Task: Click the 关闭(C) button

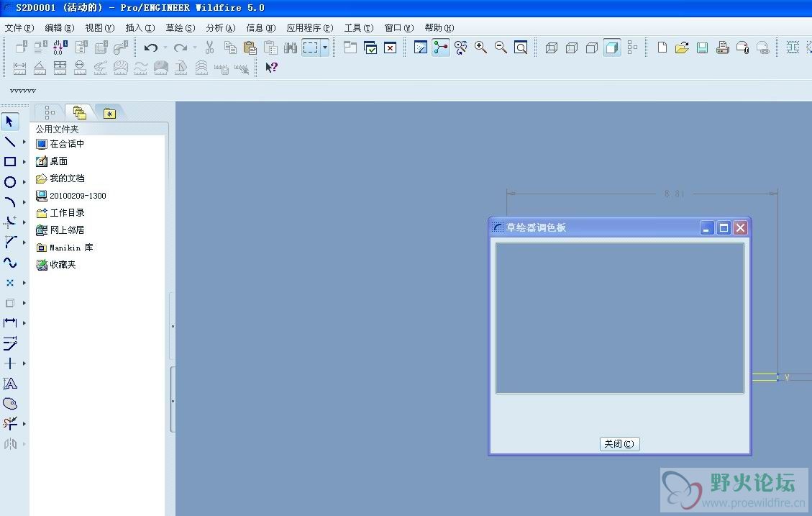Action: 619,444
